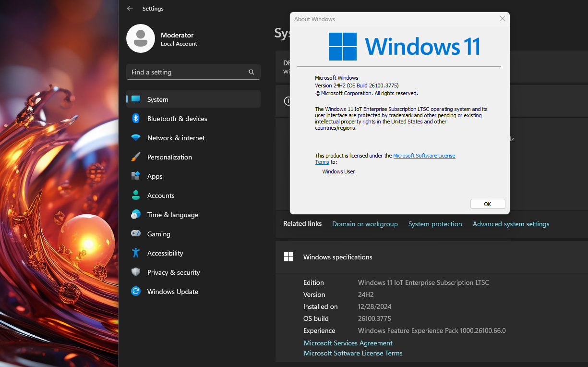This screenshot has width=588, height=367.
Task: Click the Version 24H2 line in dialog
Action: tap(357, 86)
